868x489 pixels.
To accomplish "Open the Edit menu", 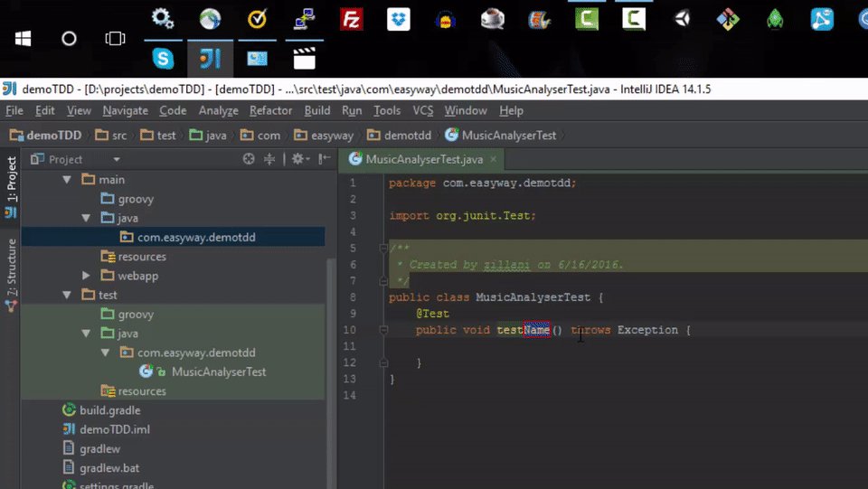I will click(x=45, y=110).
